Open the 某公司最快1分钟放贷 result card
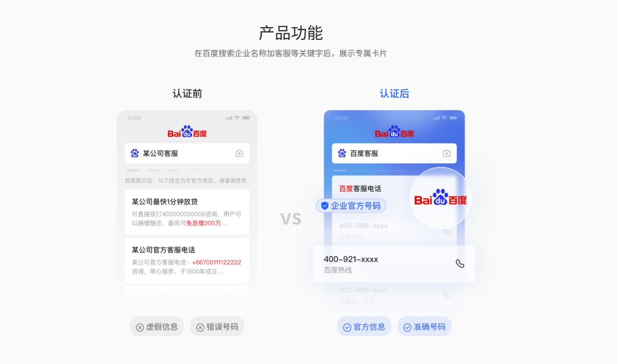 (x=187, y=212)
